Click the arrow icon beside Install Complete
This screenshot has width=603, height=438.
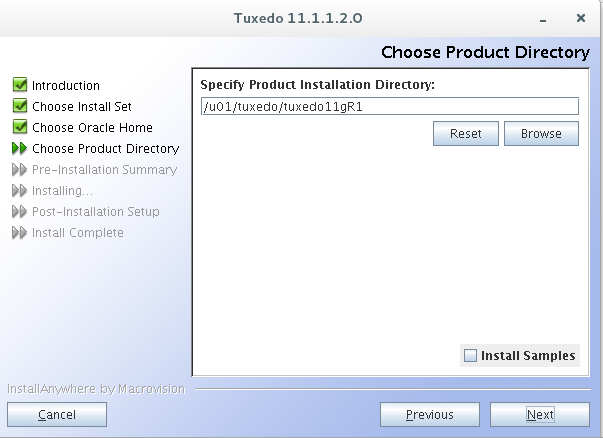tap(19, 233)
